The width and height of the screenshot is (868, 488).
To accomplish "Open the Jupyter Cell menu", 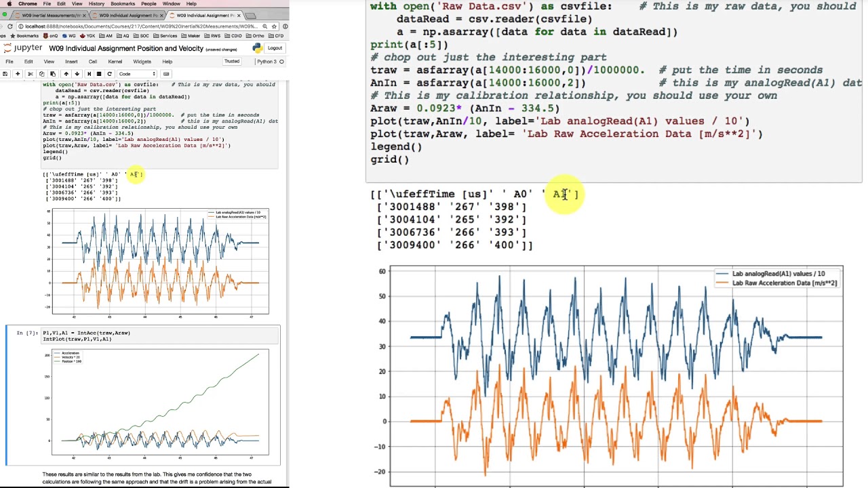I will pos(93,62).
